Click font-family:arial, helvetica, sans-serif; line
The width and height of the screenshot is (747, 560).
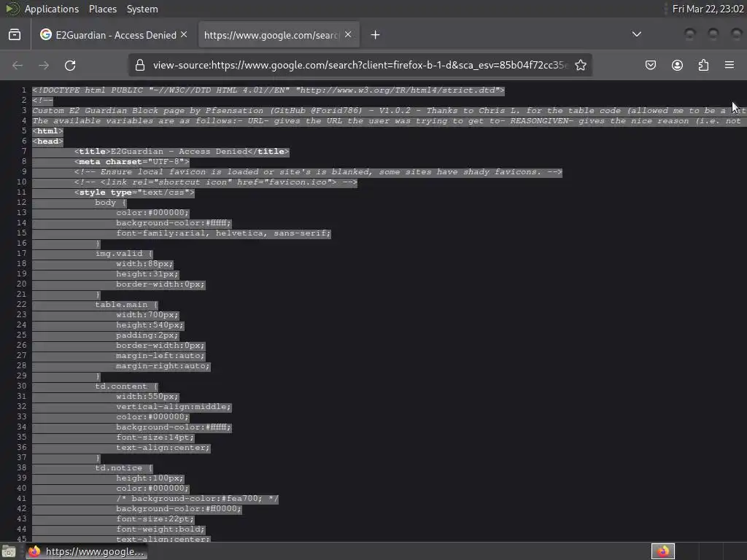click(x=223, y=233)
